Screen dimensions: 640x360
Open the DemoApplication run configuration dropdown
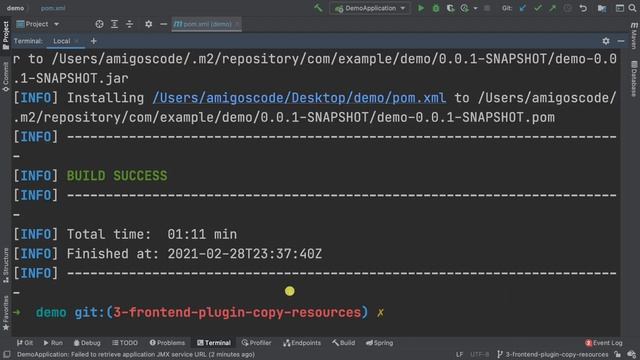point(370,8)
